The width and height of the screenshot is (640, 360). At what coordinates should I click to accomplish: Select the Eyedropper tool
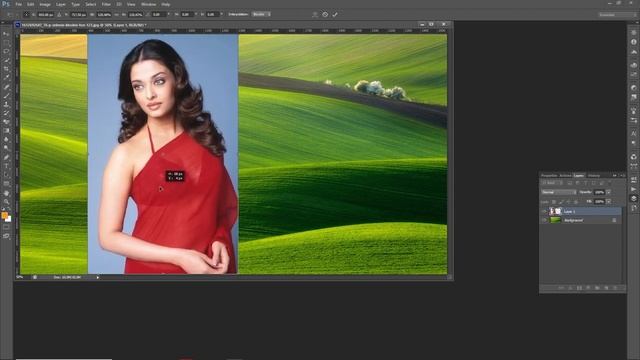coord(6,78)
